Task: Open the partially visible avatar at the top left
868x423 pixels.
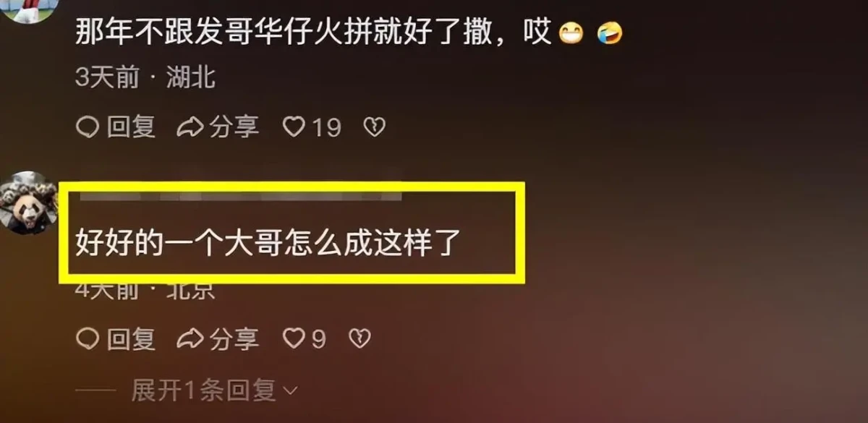Action: 29,9
